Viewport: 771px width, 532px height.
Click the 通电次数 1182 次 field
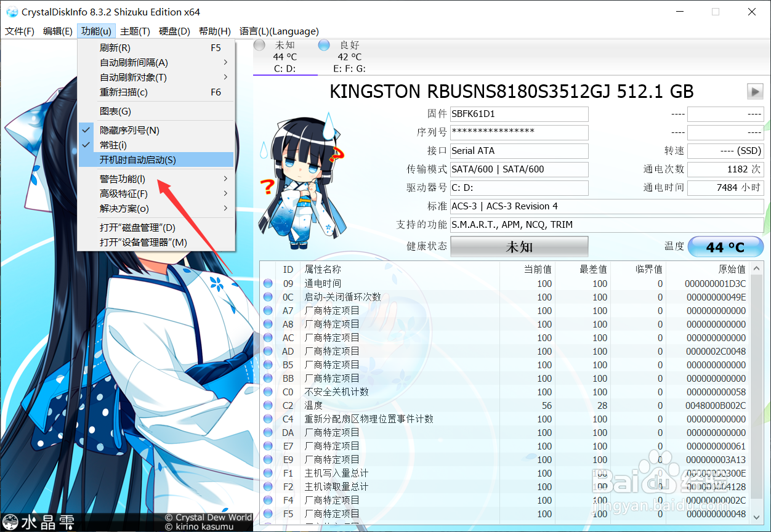[725, 169]
